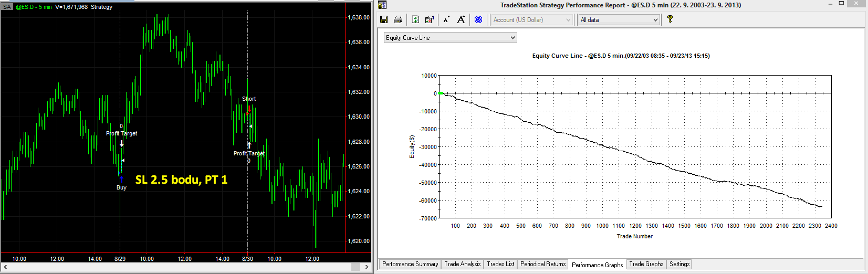Save the performance report
The height and width of the screenshot is (274, 868).
click(384, 19)
